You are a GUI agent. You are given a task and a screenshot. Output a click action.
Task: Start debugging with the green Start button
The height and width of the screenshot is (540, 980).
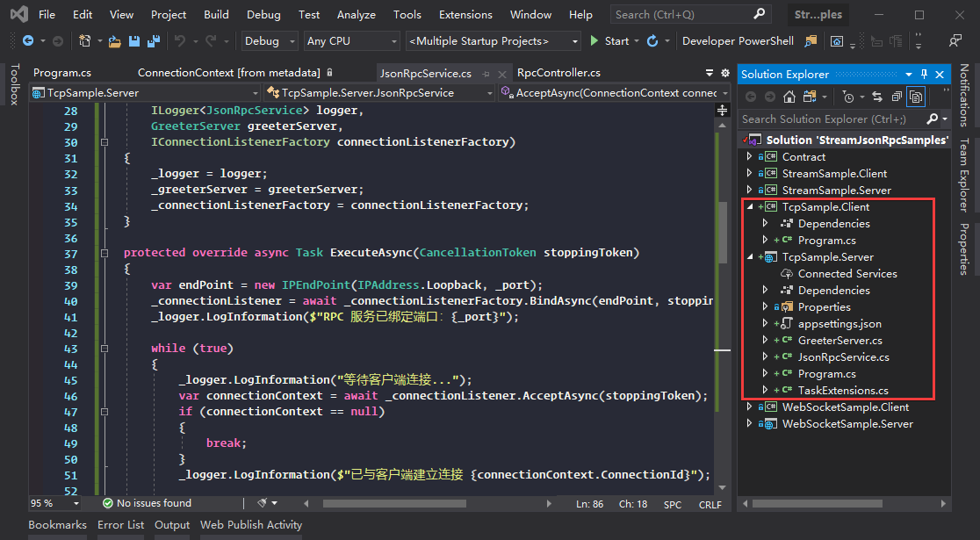(606, 40)
